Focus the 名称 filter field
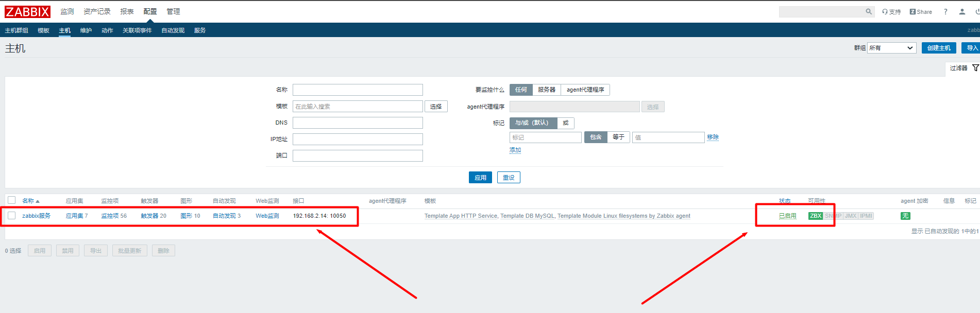980x313 pixels. tap(358, 90)
